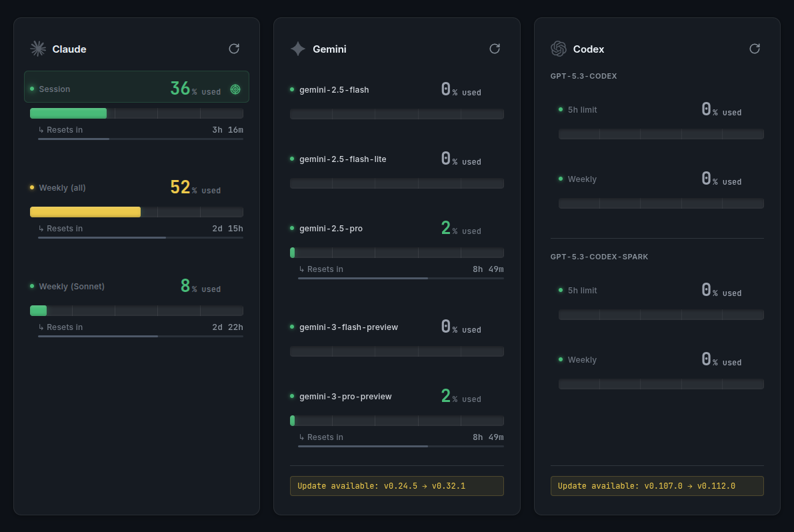Click the gemini-2.5-flash-lite model name

pyautogui.click(x=343, y=159)
